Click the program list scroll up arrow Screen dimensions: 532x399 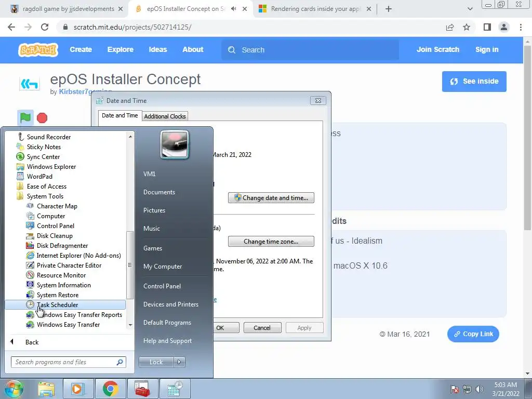(130, 137)
